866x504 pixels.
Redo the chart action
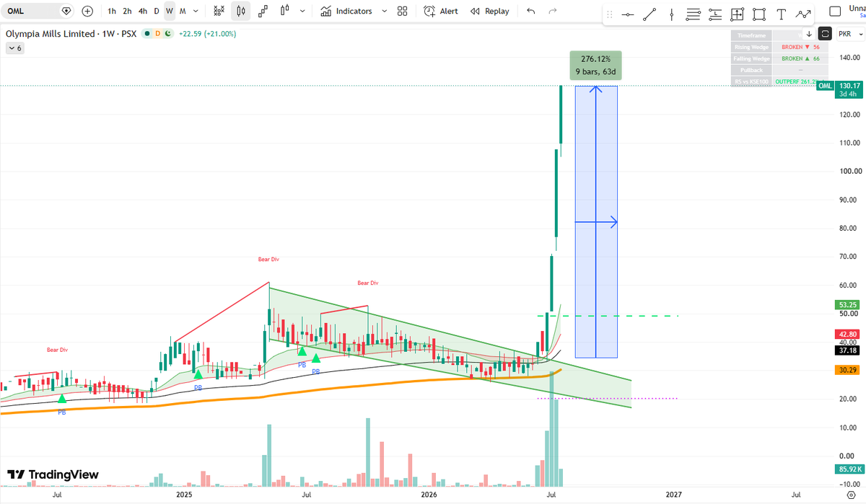coord(553,11)
